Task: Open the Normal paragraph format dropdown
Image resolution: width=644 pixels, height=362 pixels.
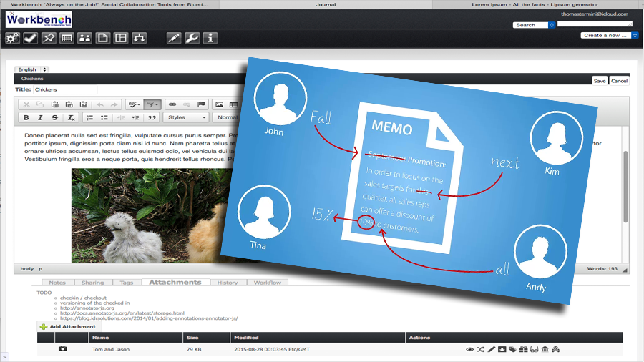Action: click(x=227, y=117)
